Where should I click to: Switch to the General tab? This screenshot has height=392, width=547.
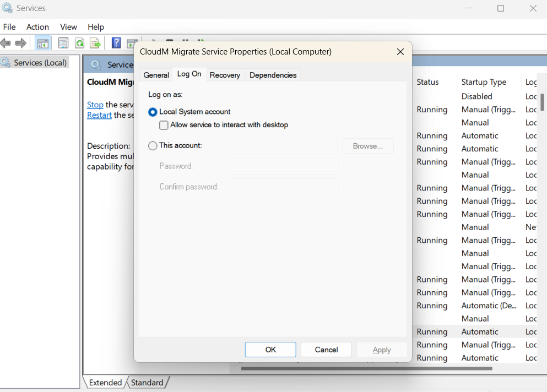pyautogui.click(x=156, y=75)
